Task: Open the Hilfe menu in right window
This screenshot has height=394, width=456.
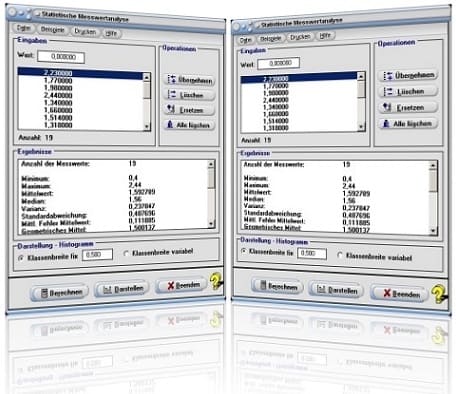Action: tap(325, 35)
